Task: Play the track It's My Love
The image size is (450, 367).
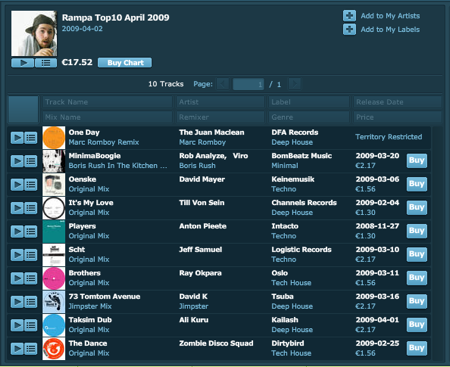Action: (17, 208)
